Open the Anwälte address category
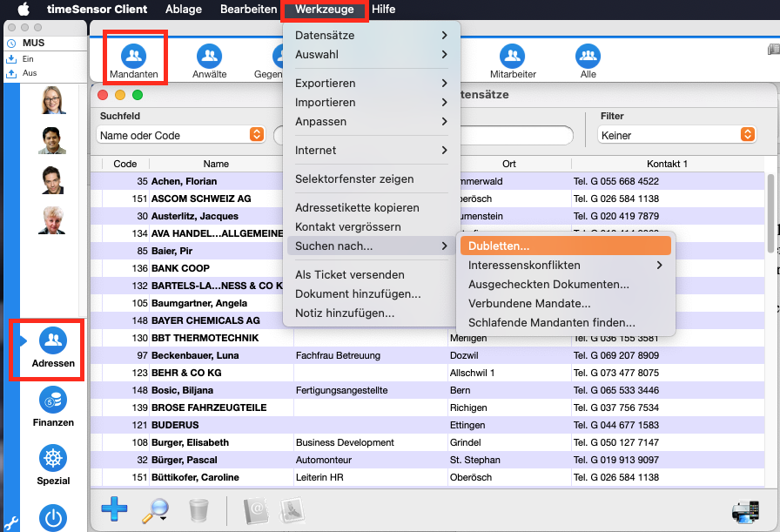This screenshot has width=780, height=532. click(x=210, y=62)
